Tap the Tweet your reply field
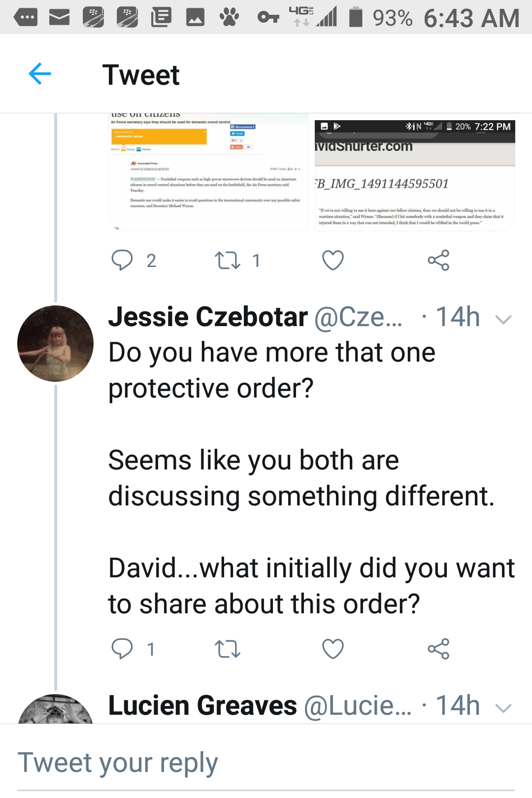The image size is (532, 798). [266, 763]
